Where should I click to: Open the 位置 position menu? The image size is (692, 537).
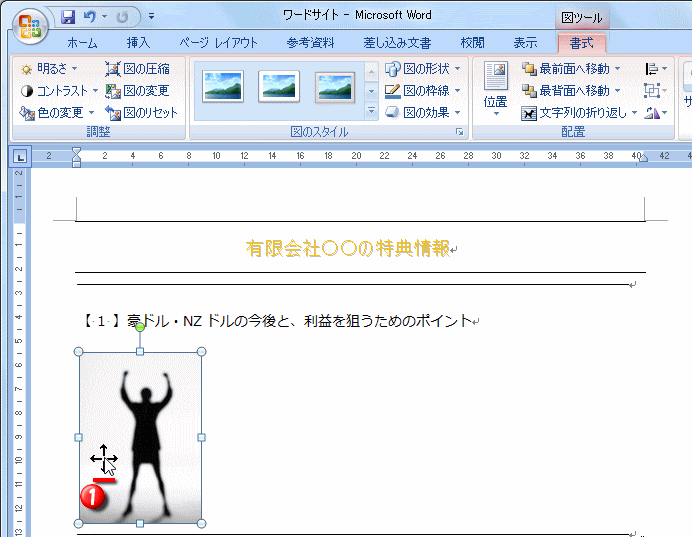[x=496, y=89]
